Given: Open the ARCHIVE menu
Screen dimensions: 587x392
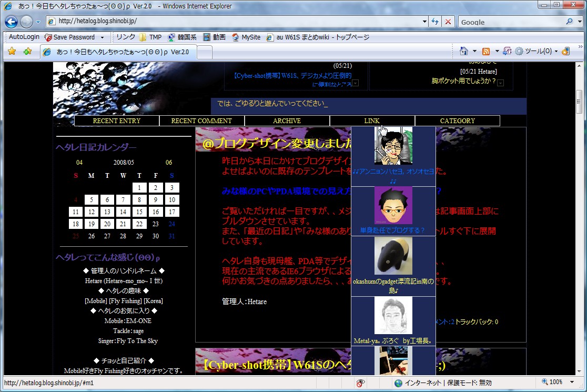Looking at the screenshot, I should coord(287,121).
